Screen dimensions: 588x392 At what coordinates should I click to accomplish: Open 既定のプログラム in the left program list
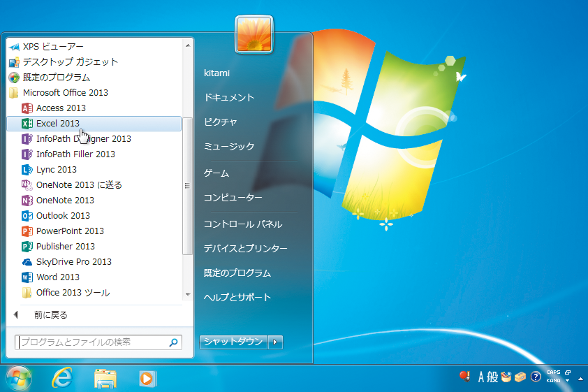coord(49,78)
